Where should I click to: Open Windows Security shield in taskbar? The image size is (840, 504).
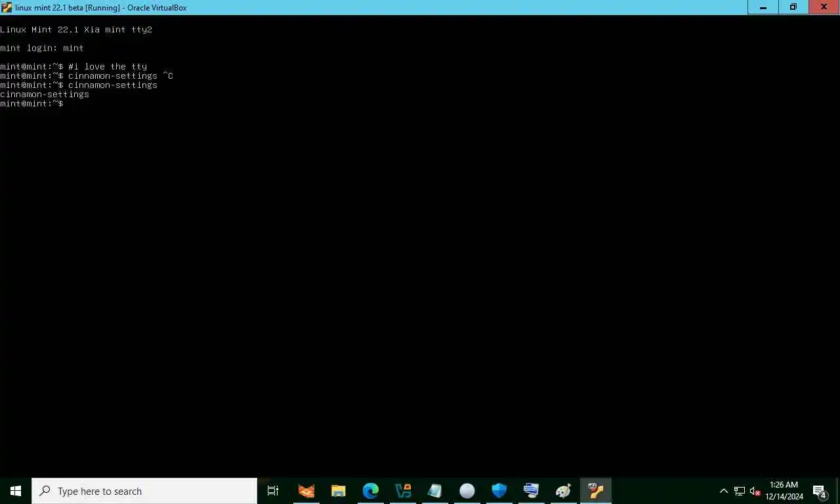tap(499, 491)
